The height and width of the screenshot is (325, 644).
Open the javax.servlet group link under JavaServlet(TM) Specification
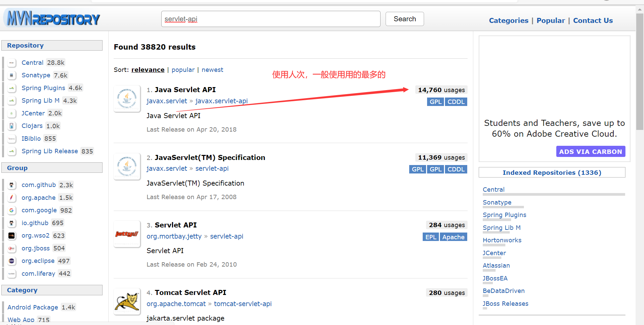pyautogui.click(x=167, y=168)
